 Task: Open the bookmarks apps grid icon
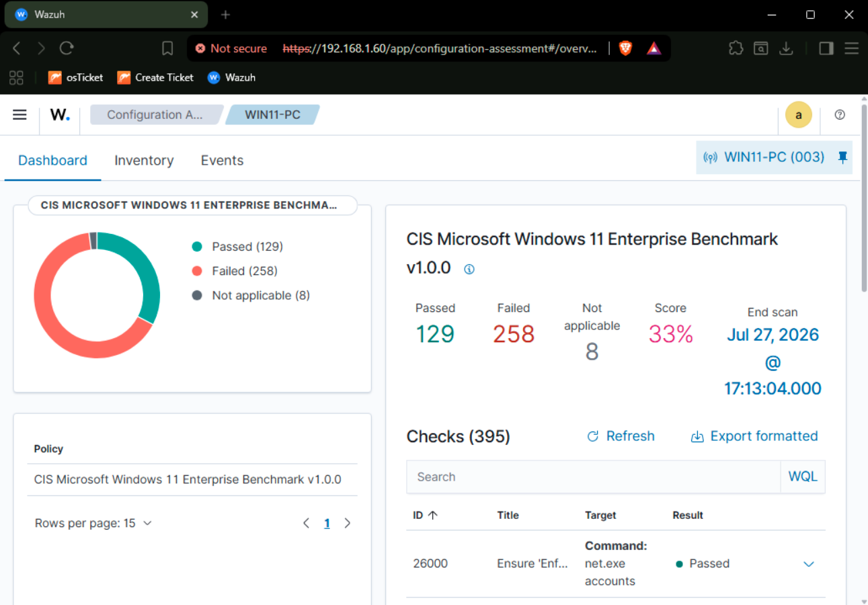coord(16,77)
